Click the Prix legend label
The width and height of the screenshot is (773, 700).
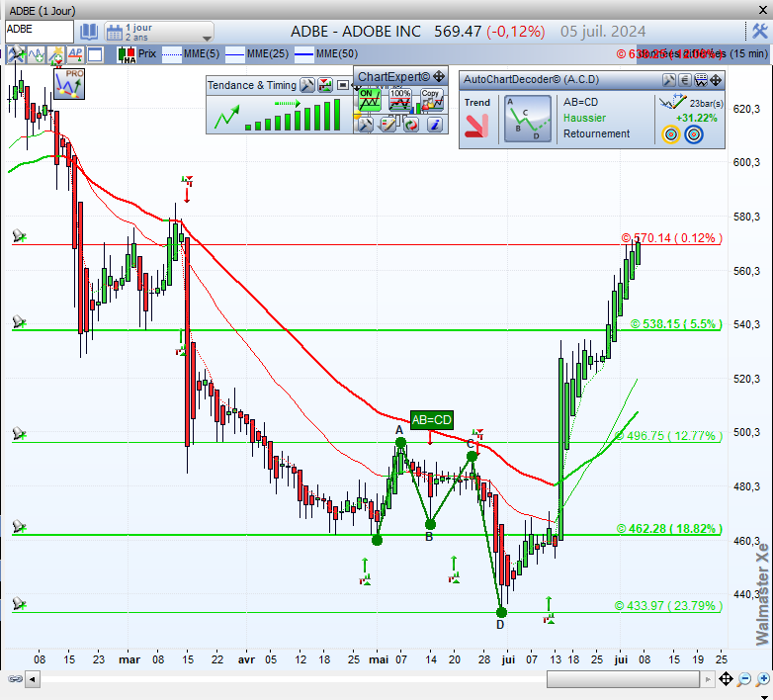point(147,53)
